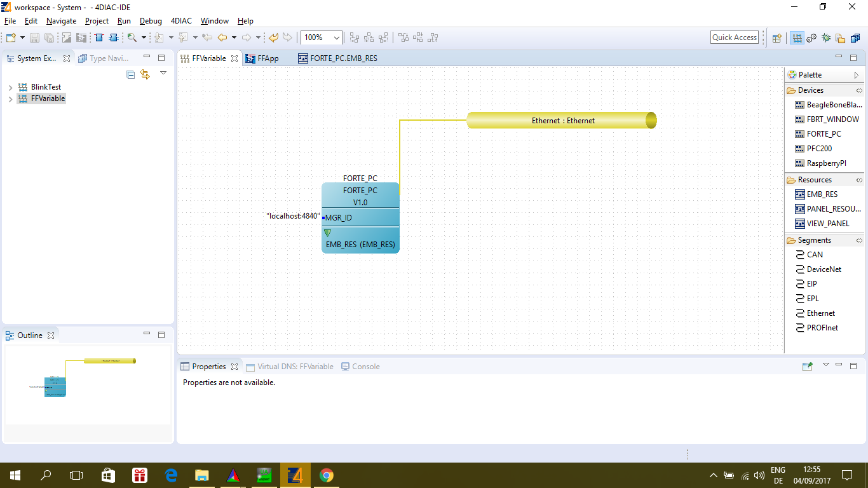Open System Explorer view menu arrow
Image resolution: width=868 pixels, height=488 pixels.
click(163, 73)
